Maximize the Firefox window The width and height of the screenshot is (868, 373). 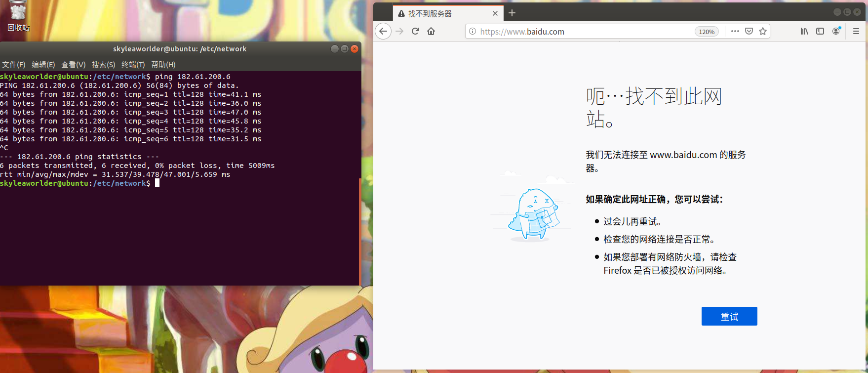coord(847,12)
